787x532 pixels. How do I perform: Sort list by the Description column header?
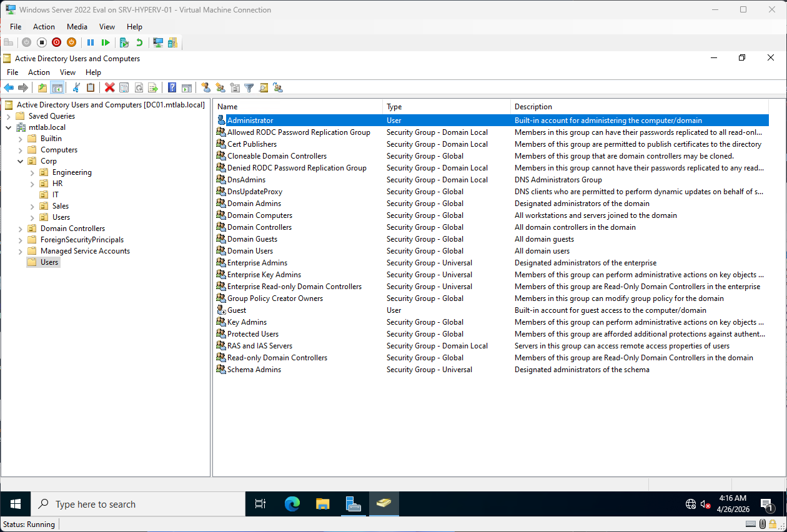click(640, 107)
